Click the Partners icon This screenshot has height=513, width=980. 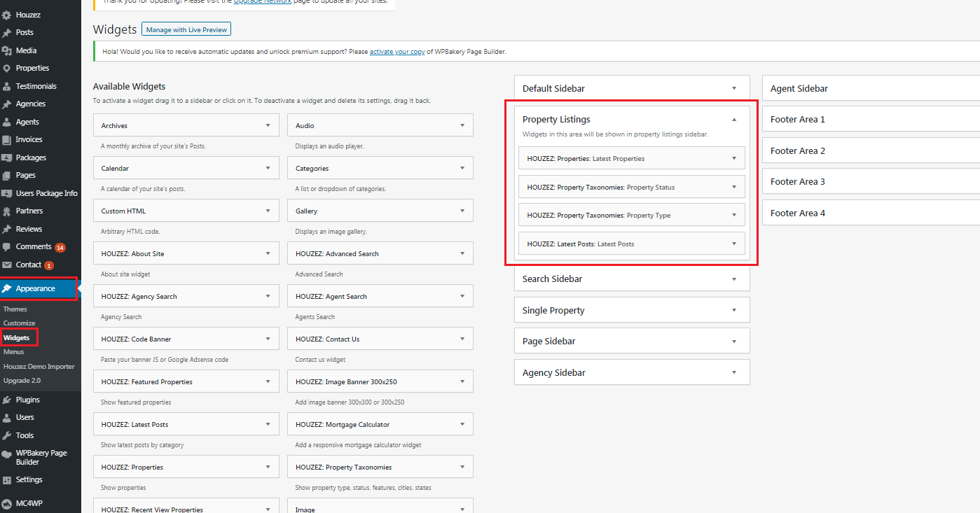click(x=6, y=211)
